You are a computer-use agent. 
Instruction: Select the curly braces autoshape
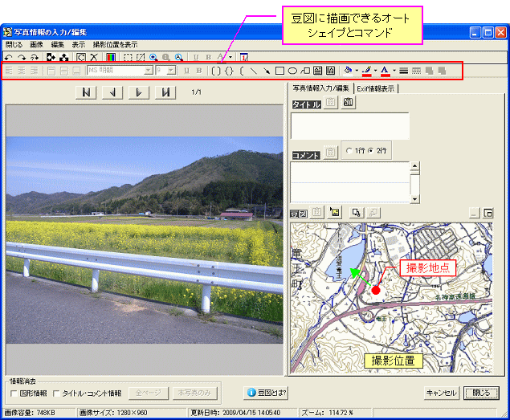[x=229, y=71]
